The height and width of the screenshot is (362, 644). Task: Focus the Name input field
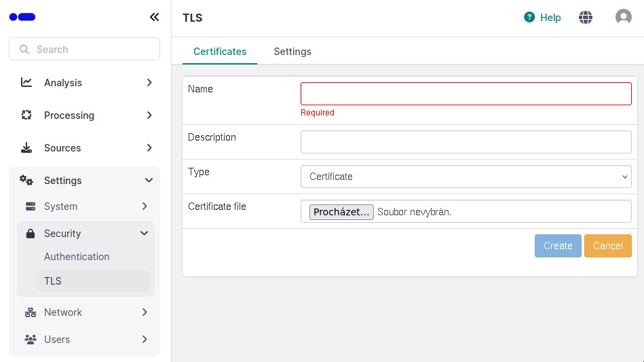coord(466,94)
